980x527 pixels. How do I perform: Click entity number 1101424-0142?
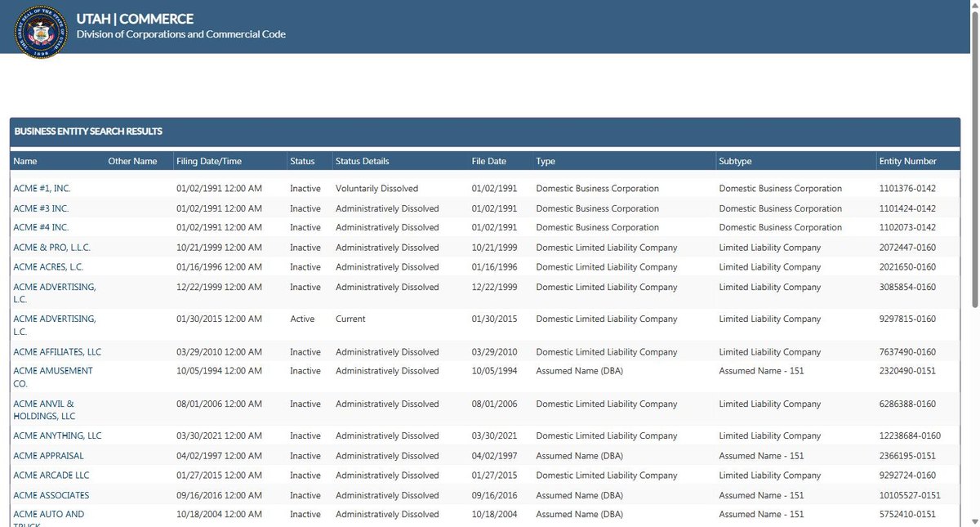[907, 208]
